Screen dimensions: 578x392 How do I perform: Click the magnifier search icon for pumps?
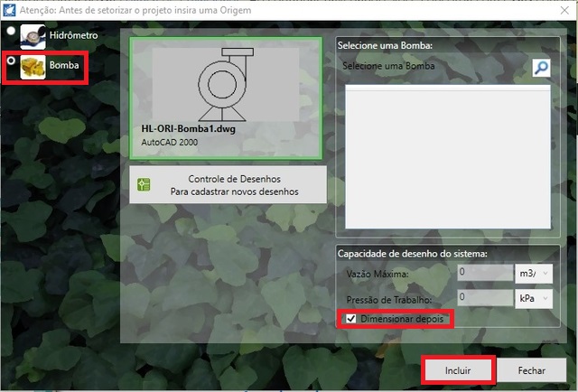[540, 68]
